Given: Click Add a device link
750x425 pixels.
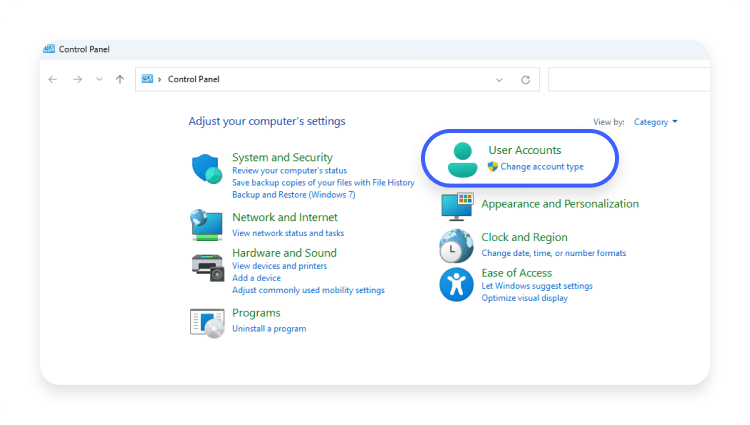Looking at the screenshot, I should click(x=256, y=278).
